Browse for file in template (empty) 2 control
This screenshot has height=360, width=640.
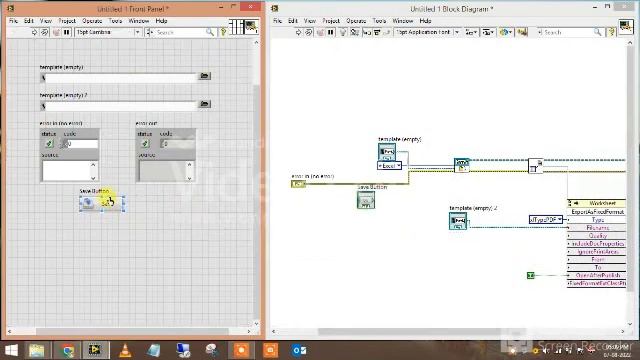(204, 104)
